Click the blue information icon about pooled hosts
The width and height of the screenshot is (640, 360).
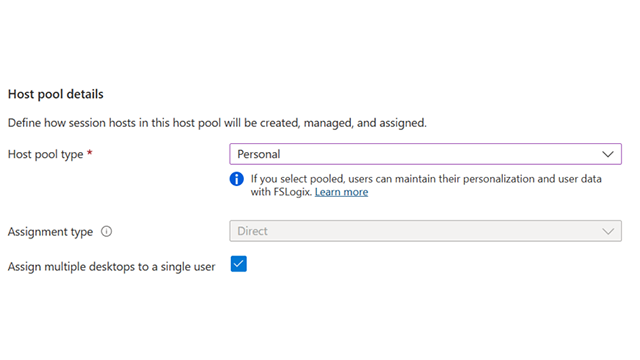click(236, 179)
